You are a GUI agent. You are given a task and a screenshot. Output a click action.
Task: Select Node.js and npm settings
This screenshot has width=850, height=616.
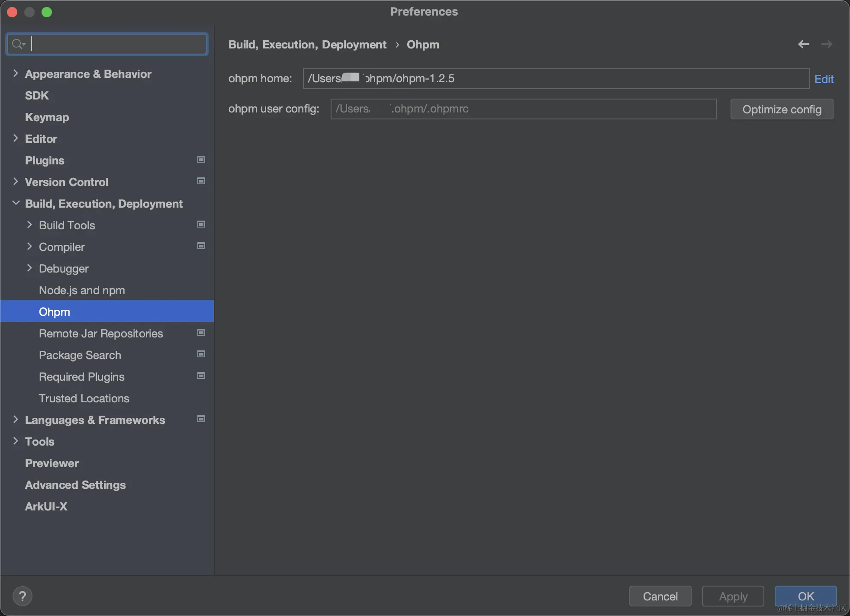[82, 290]
